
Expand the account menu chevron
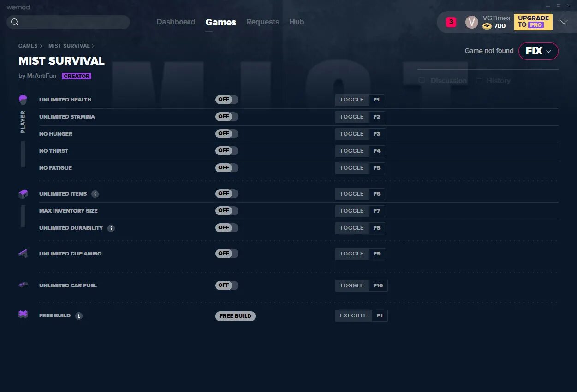point(564,22)
